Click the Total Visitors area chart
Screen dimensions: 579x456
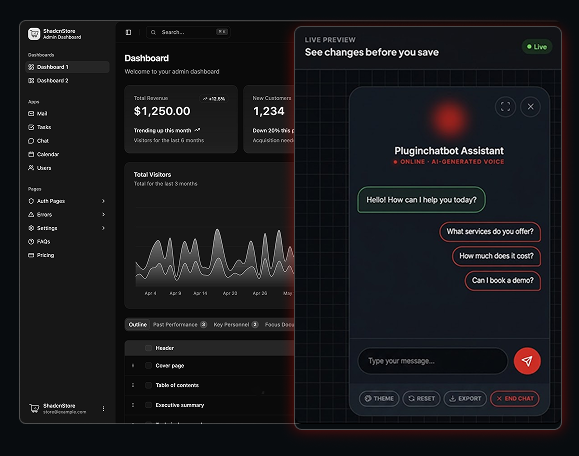click(214, 258)
